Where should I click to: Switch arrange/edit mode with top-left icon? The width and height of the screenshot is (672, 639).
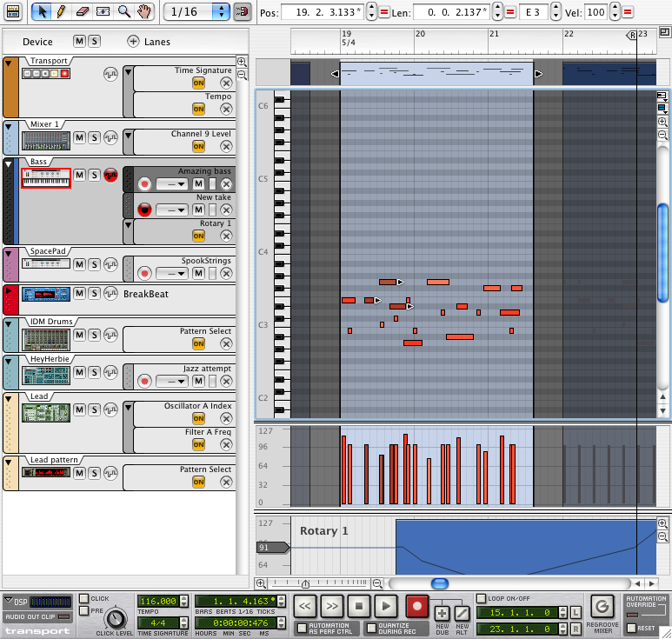pos(13,11)
